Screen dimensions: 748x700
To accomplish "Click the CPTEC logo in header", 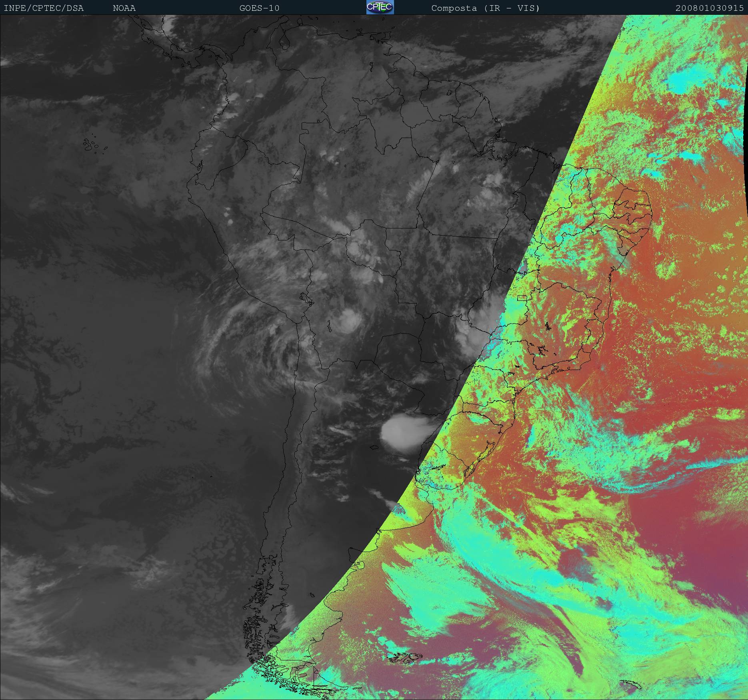I will pyautogui.click(x=380, y=8).
